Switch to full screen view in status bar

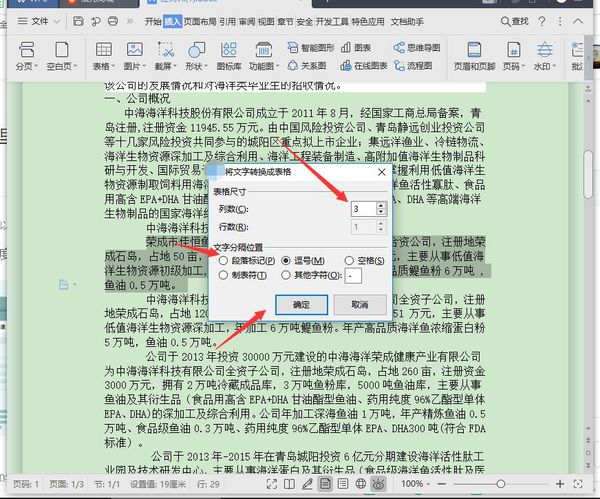coord(272,484)
